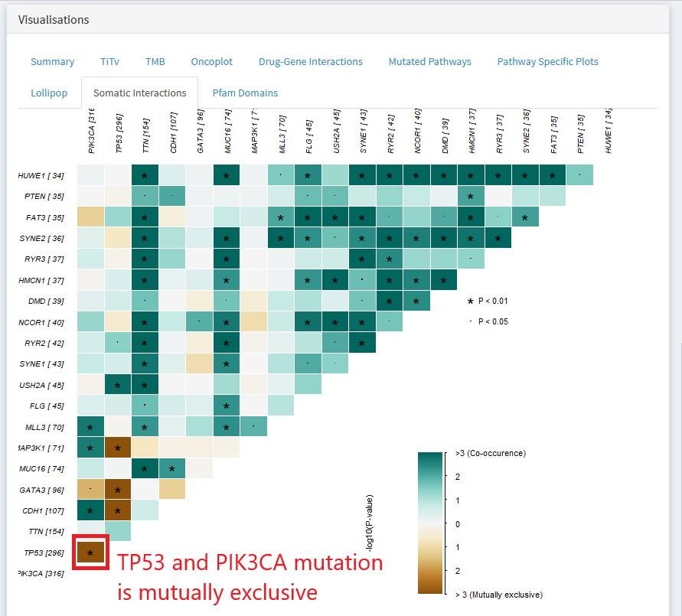Open the Summary tab
This screenshot has height=616, width=682.
pyautogui.click(x=52, y=62)
